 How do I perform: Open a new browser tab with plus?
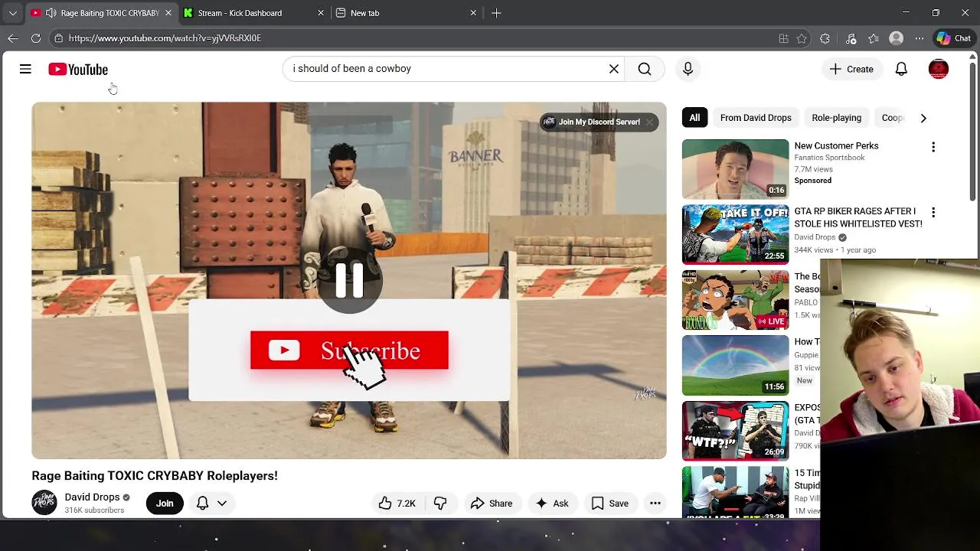(496, 13)
